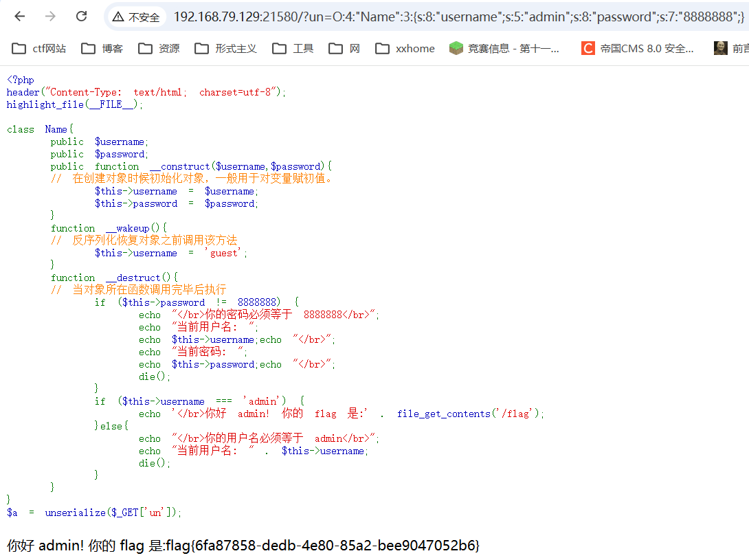Image resolution: width=749 pixels, height=560 pixels.
Task: Click the green block favicon for 竞赛信息
Action: pos(456,48)
